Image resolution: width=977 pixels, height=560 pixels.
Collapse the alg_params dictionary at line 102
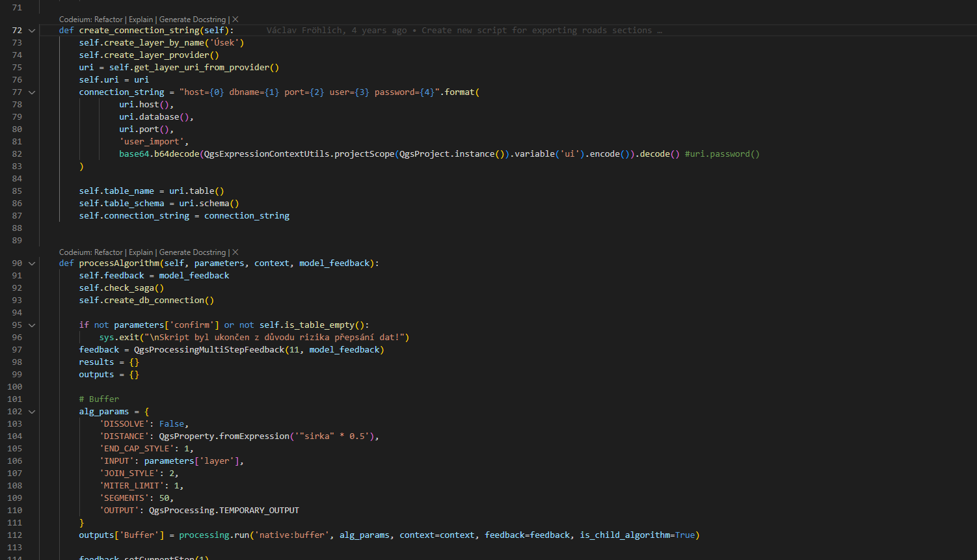[32, 412]
